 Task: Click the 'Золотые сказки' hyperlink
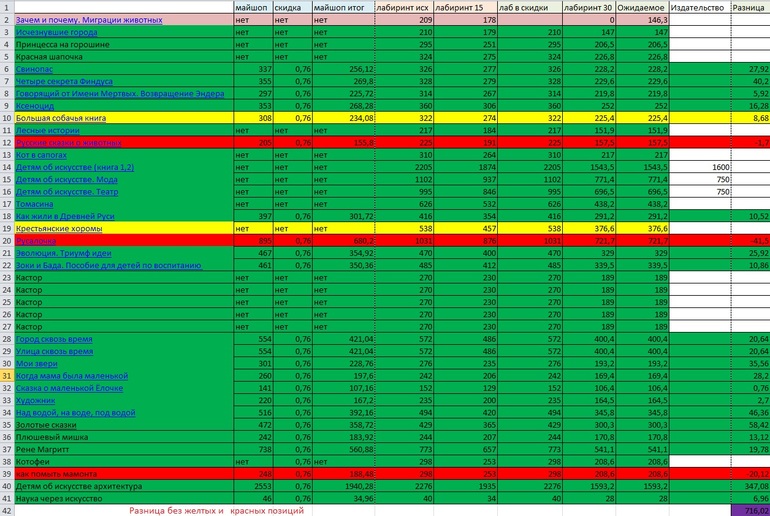pos(46,425)
